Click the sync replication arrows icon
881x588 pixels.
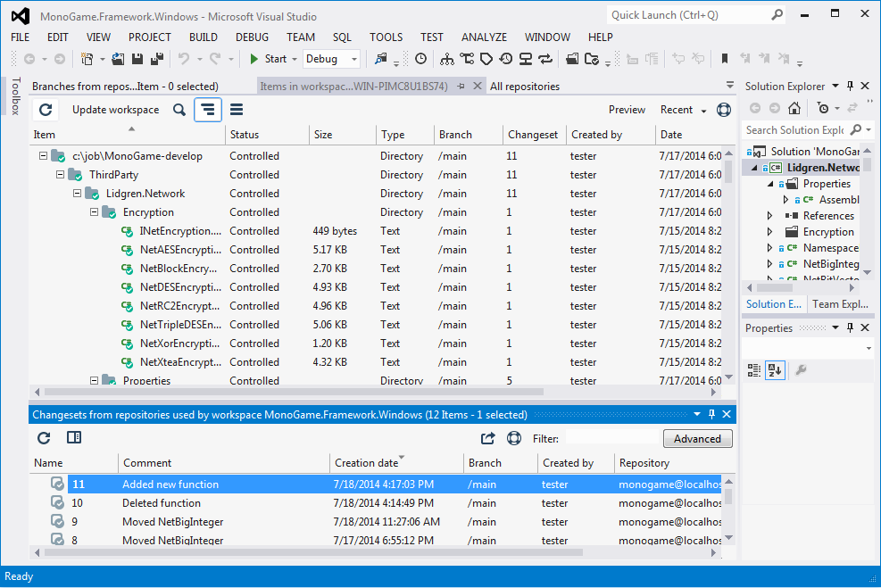[x=546, y=59]
